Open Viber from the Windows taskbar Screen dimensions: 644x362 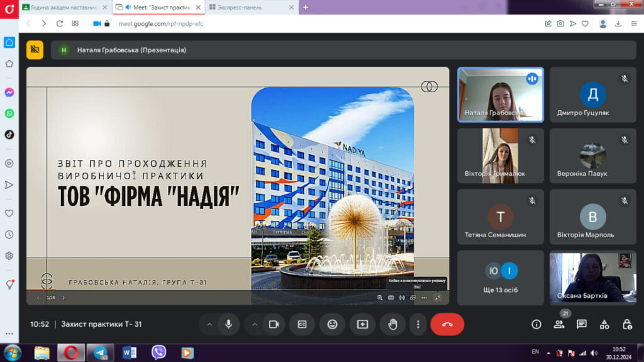(x=158, y=353)
